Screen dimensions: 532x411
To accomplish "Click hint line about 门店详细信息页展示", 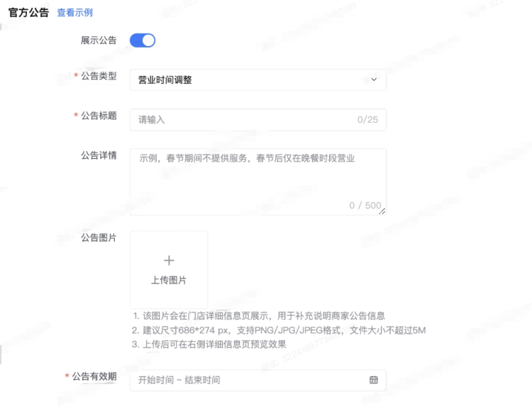I will (x=258, y=316).
